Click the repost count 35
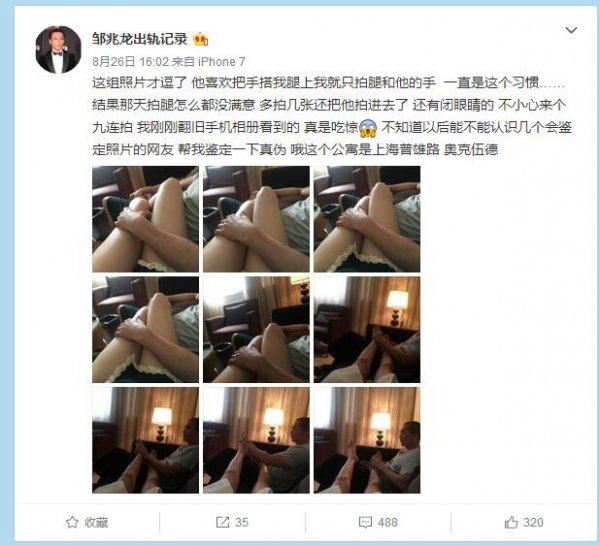 tap(241, 522)
